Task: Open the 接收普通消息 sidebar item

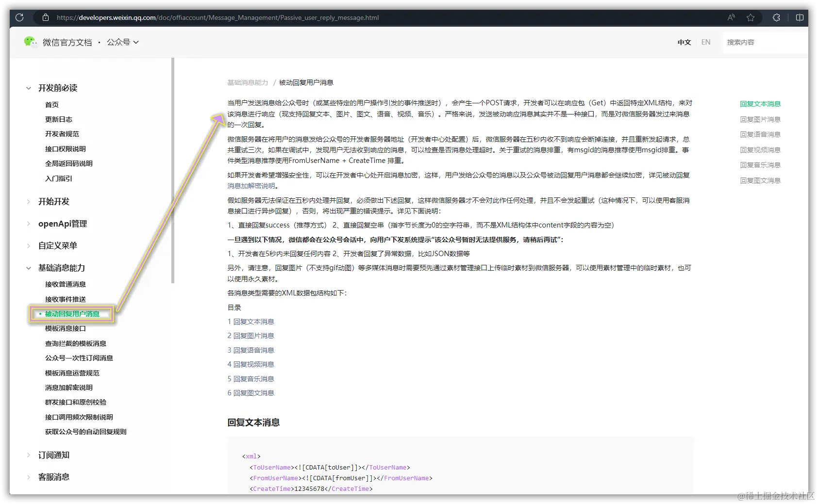Action: [x=66, y=284]
